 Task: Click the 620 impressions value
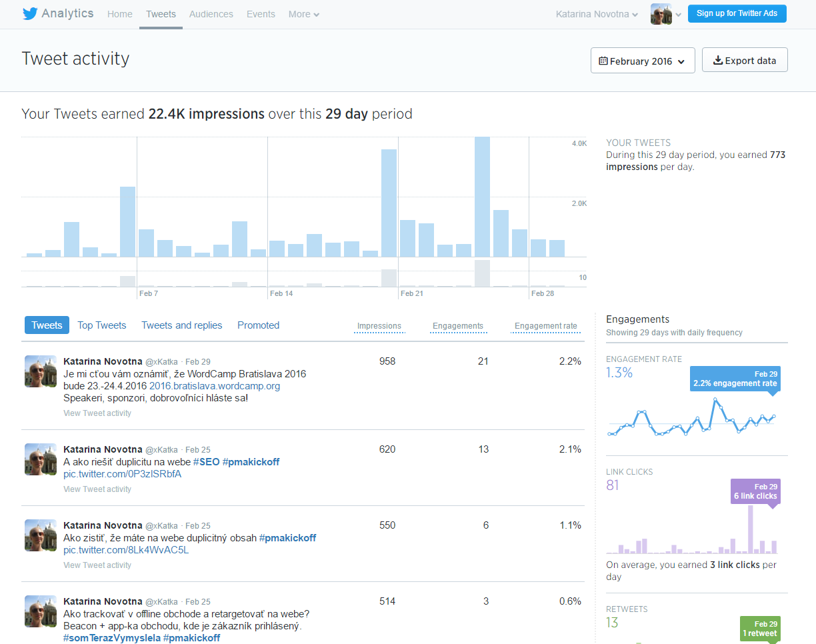coord(387,449)
